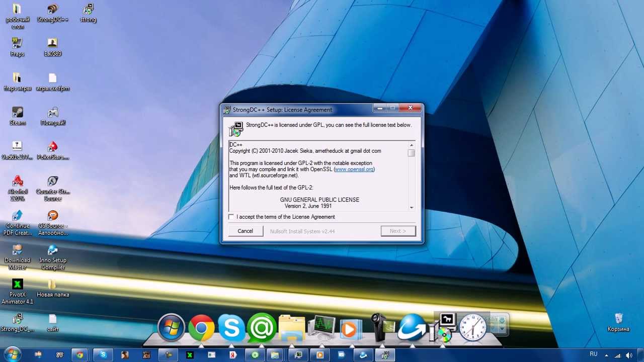Open Mail.ru Agent from the dock
644x362 pixels.
click(x=262, y=328)
